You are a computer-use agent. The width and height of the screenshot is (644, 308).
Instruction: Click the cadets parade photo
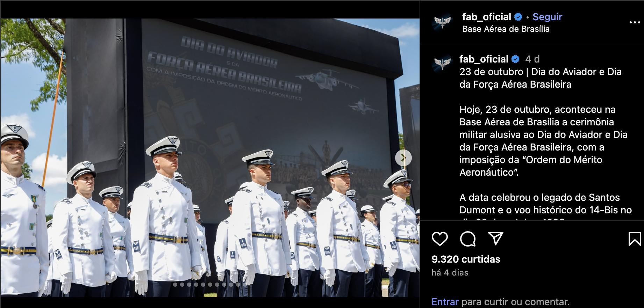(x=210, y=158)
